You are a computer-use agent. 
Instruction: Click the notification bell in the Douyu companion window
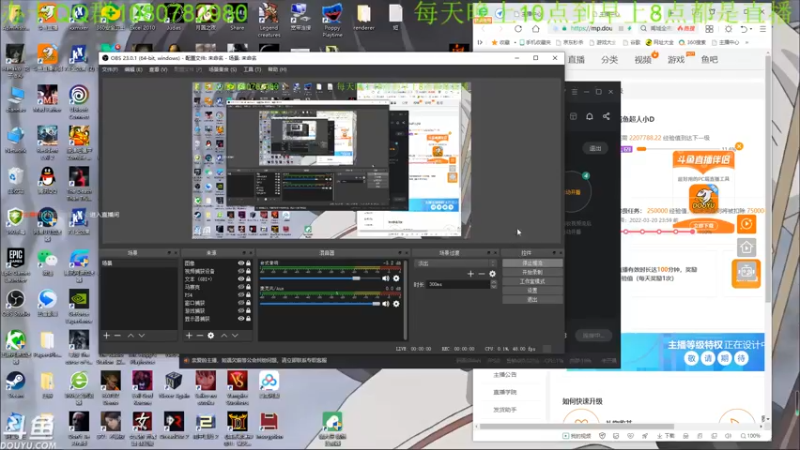point(589,116)
